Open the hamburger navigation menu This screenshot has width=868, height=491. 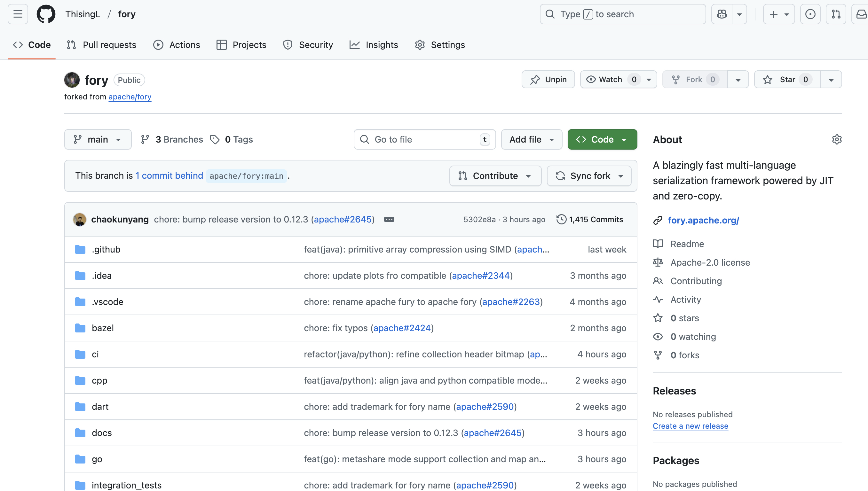pyautogui.click(x=18, y=14)
